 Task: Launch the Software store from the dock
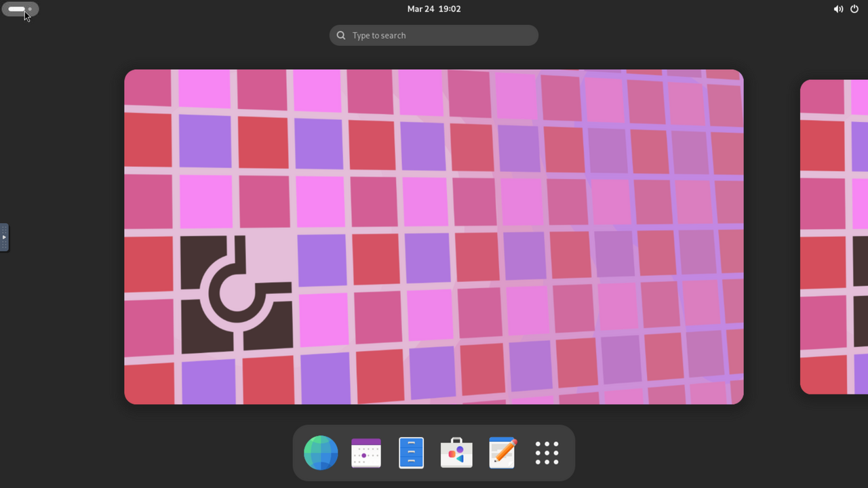456,453
